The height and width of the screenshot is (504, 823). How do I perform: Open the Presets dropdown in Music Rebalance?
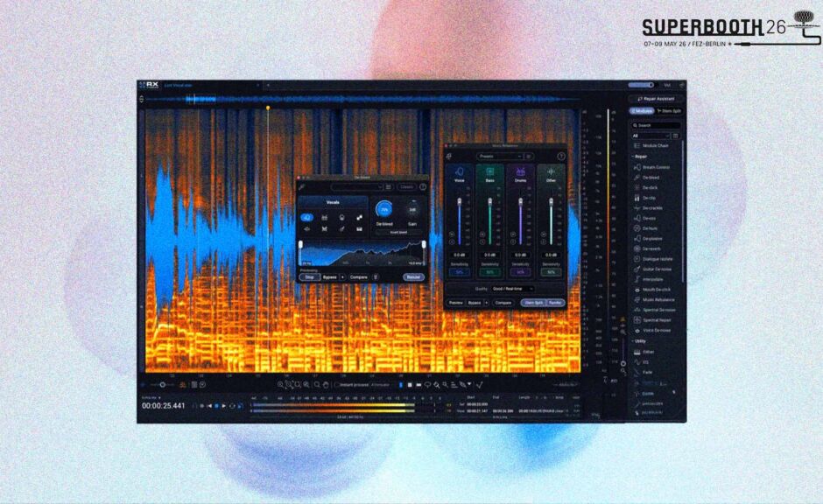coord(499,157)
